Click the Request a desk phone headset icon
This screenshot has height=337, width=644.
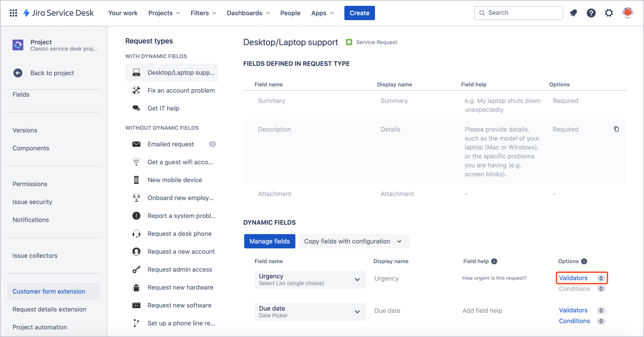[136, 233]
